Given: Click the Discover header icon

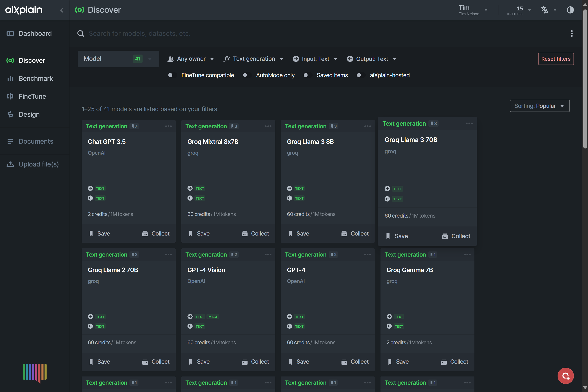Looking at the screenshot, I should point(80,10).
